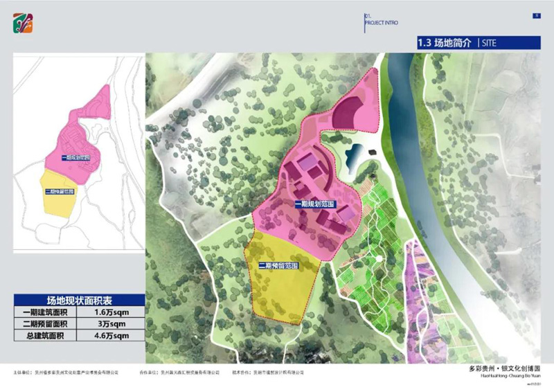The width and height of the screenshot is (554, 392).
Task: Click the 4.6万sqm value cell
Action: coord(111,336)
